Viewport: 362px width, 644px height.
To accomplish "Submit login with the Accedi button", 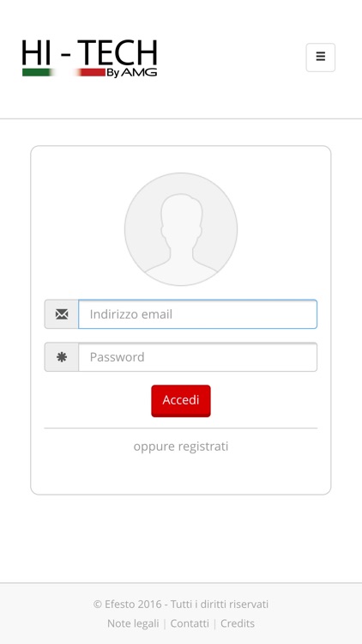I will click(181, 401).
